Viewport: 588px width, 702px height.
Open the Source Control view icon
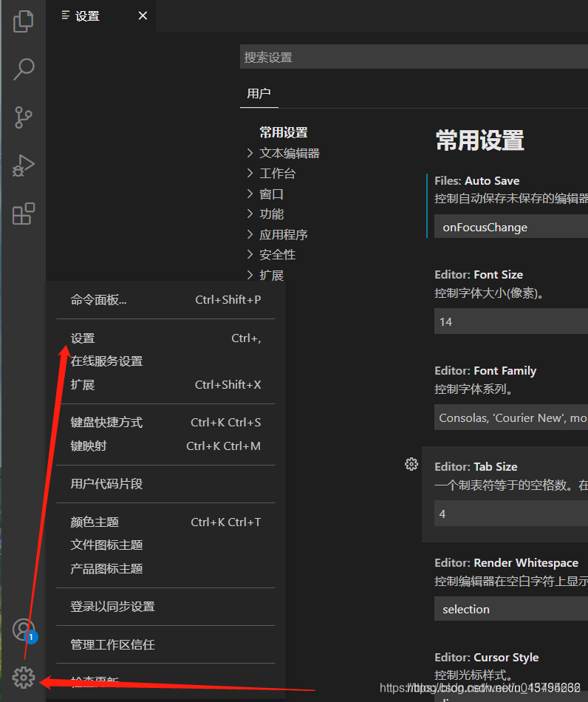click(x=24, y=117)
